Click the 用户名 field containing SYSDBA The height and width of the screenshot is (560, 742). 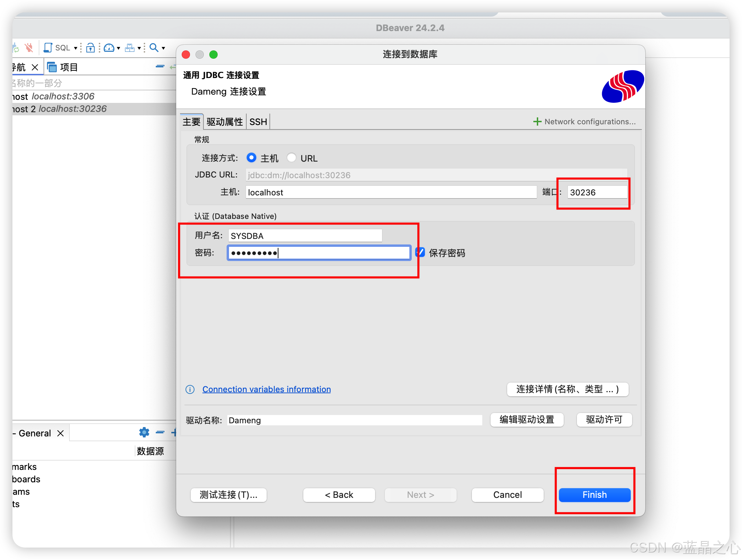[305, 236]
